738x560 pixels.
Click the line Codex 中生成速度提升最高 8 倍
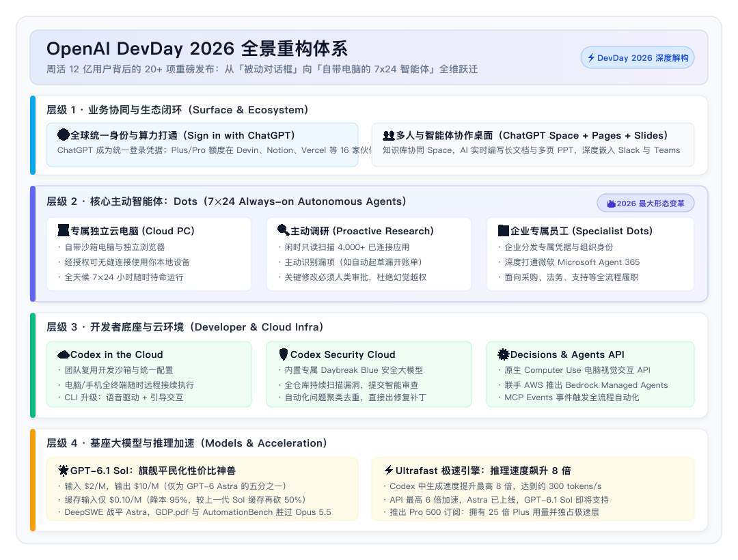(x=492, y=486)
